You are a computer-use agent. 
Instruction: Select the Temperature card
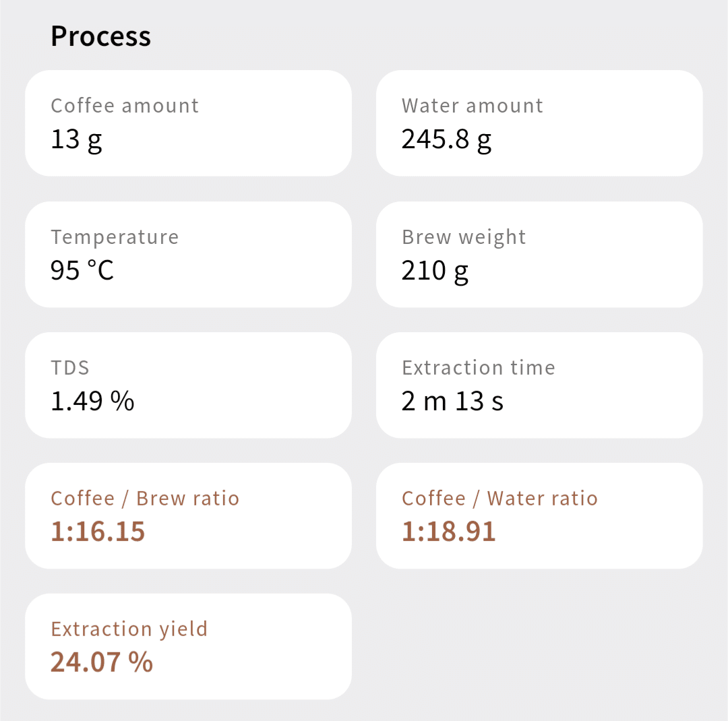tap(188, 255)
